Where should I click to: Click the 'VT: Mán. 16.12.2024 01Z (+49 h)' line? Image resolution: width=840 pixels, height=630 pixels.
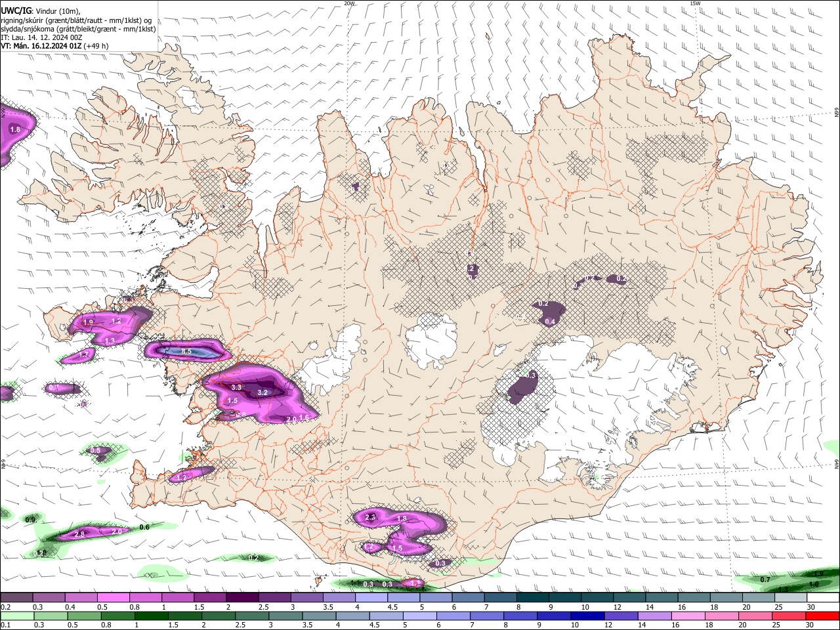[54, 46]
